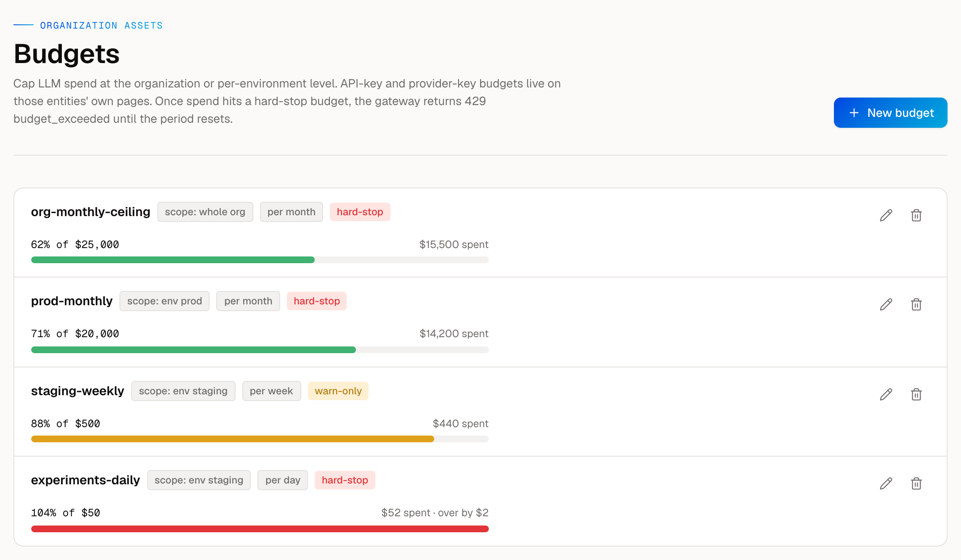Click the prod-monthly budget name
This screenshot has height=560, width=961.
click(x=72, y=301)
